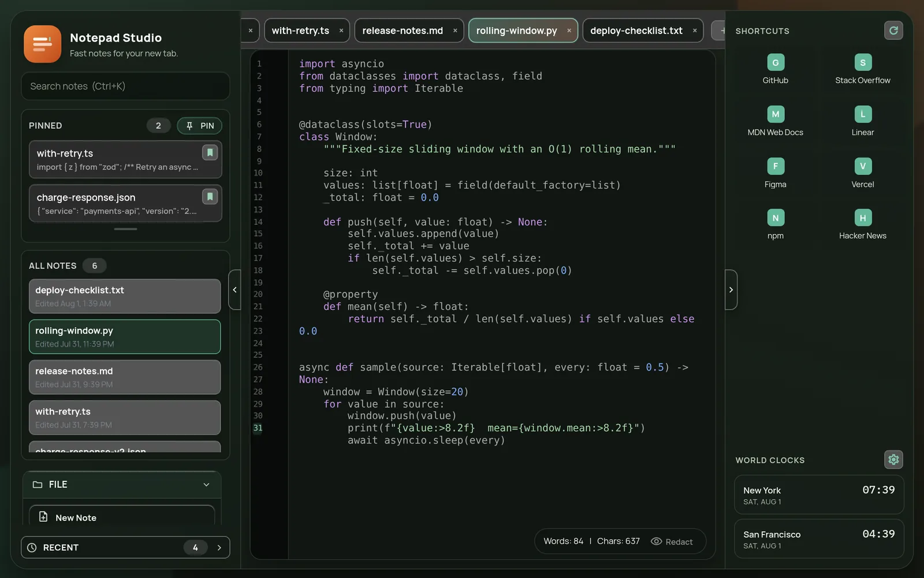Open the GitHub shortcut
This screenshot has height=578, width=924.
click(x=775, y=69)
